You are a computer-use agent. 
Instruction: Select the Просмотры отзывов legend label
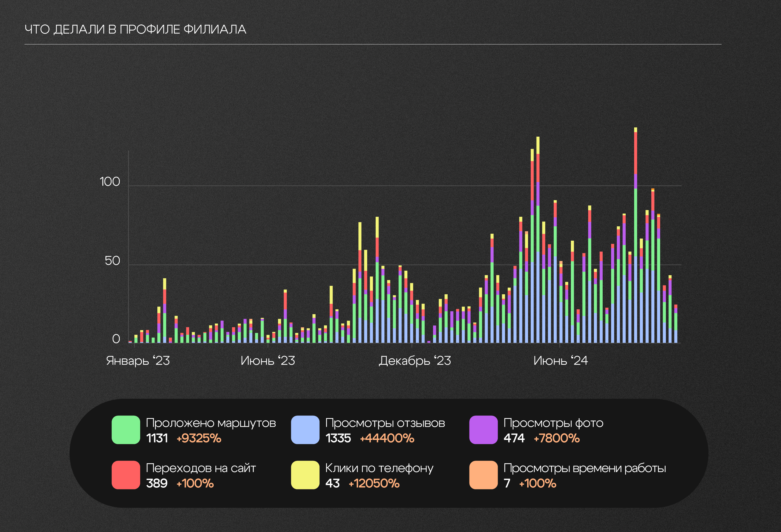pyautogui.click(x=385, y=423)
